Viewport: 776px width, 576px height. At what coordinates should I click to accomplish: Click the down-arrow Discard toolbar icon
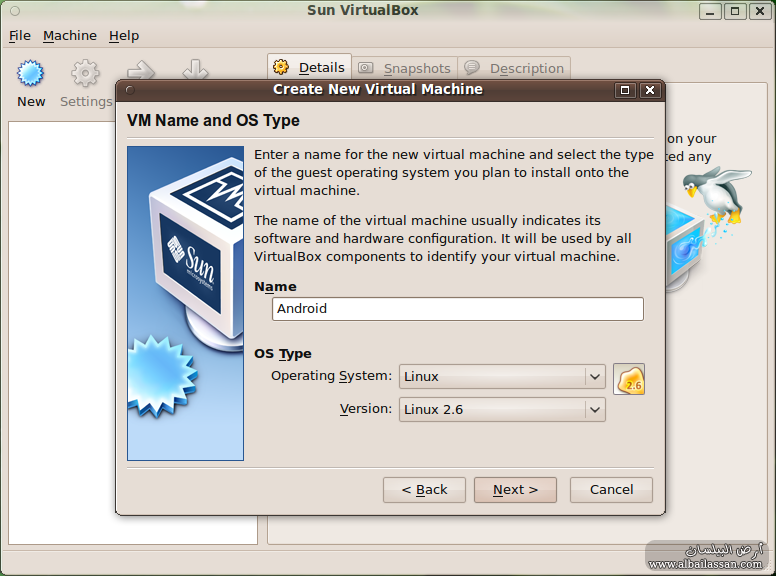(x=195, y=70)
